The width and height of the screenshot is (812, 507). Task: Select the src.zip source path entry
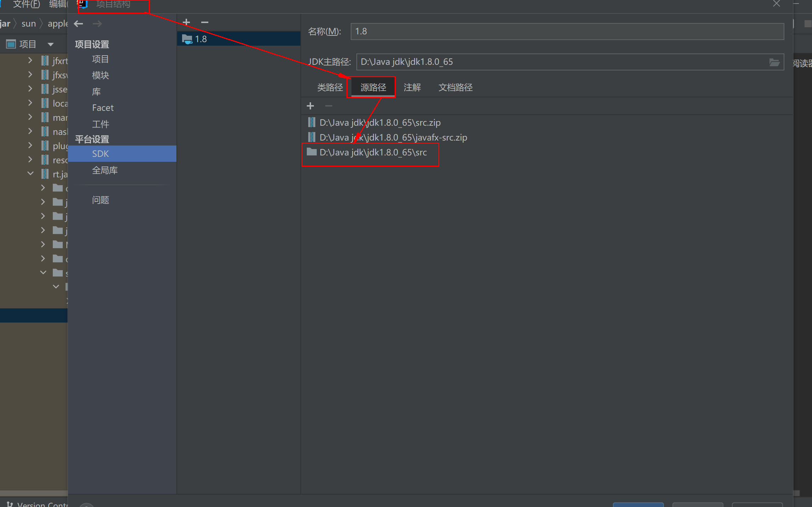click(x=380, y=123)
